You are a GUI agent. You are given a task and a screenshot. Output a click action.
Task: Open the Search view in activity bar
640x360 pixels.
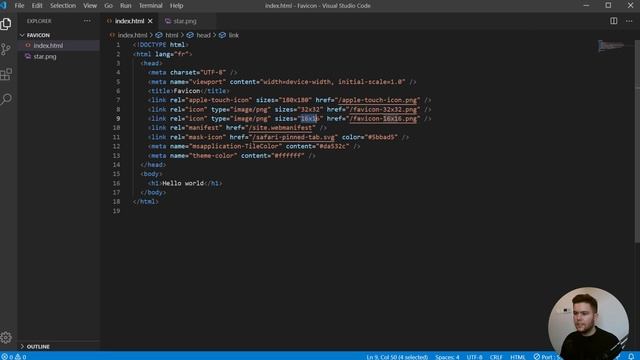click(x=6, y=99)
